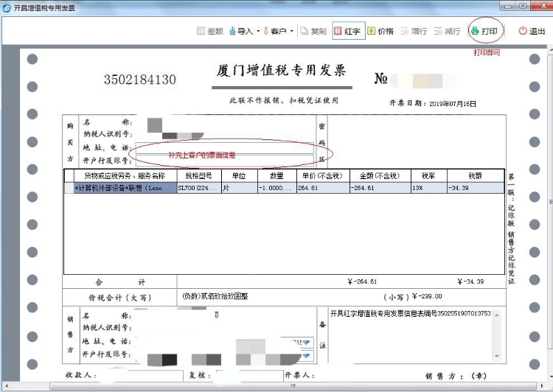The width and height of the screenshot is (553, 392).
Task: Click the 规格型号 column header
Action: 198,176
